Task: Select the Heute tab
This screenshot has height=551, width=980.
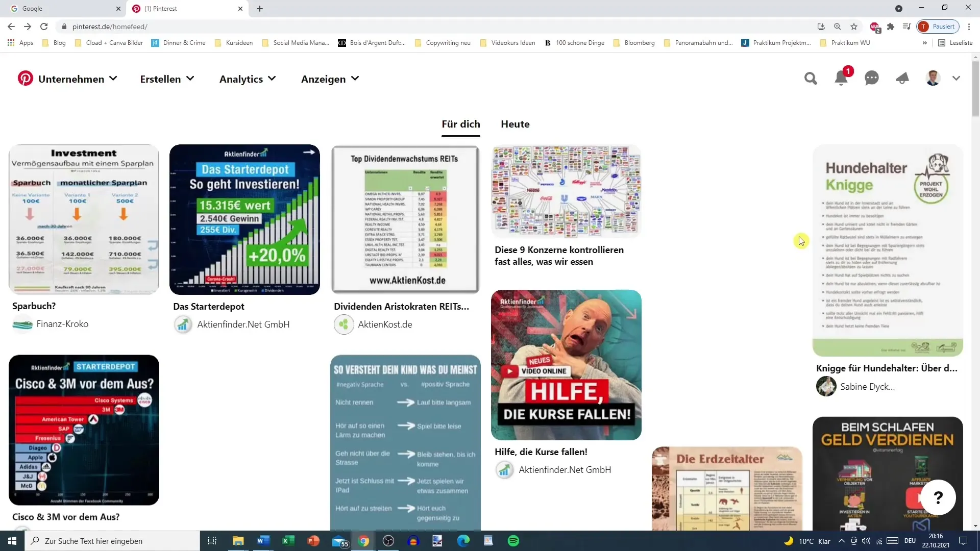Action: click(515, 124)
